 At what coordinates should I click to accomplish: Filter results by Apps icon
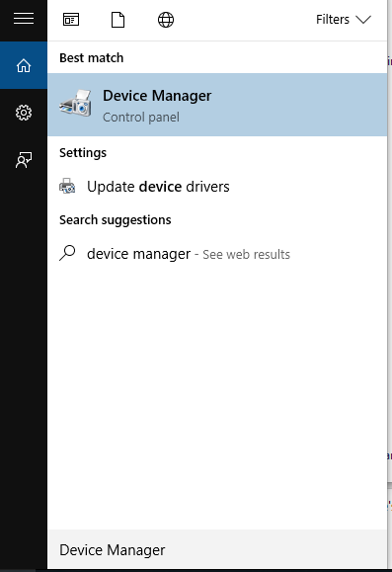pos(71,20)
